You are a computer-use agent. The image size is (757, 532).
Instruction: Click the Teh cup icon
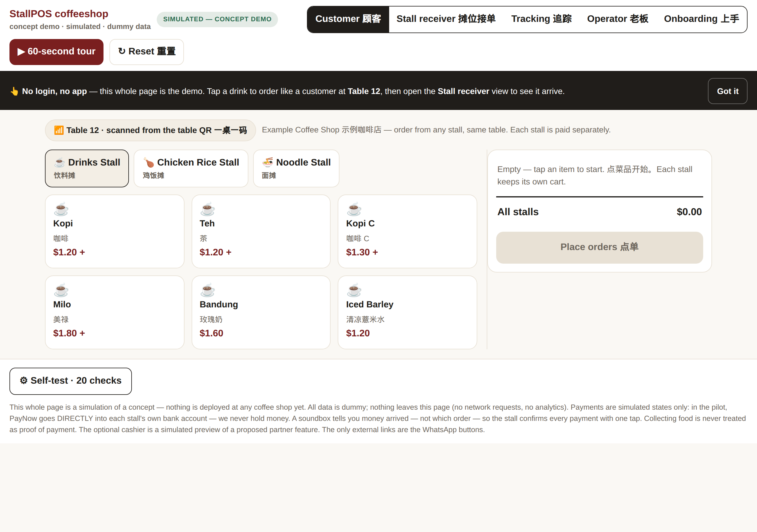(x=207, y=209)
